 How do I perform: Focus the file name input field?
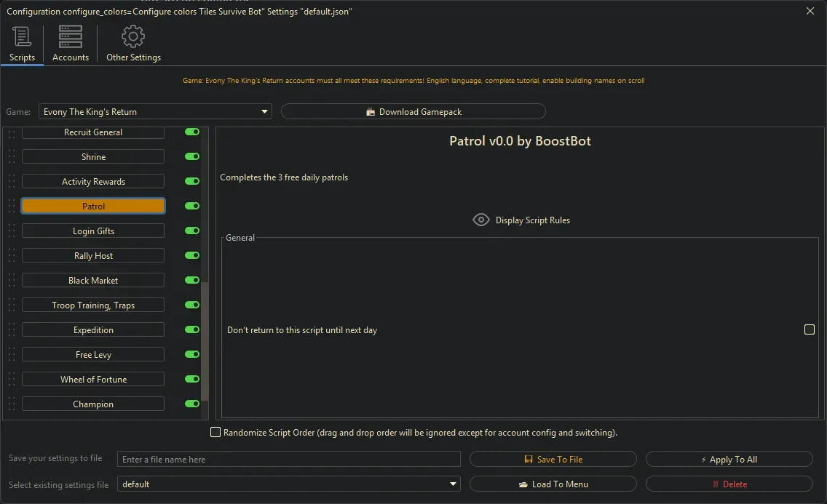pyautogui.click(x=288, y=460)
